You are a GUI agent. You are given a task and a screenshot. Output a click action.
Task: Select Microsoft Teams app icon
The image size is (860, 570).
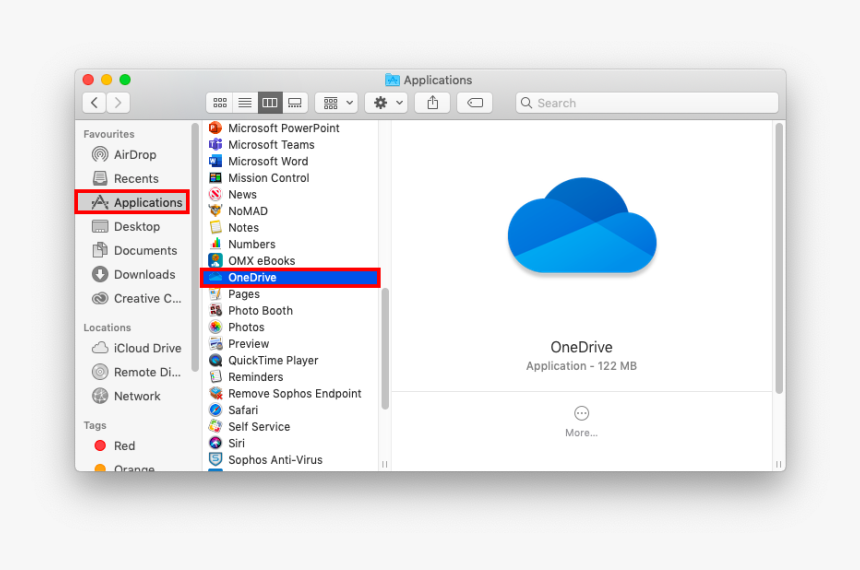pos(216,144)
